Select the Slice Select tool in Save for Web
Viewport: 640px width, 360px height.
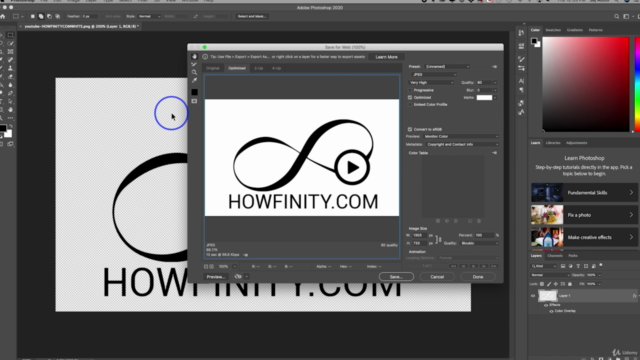pyautogui.click(x=194, y=64)
